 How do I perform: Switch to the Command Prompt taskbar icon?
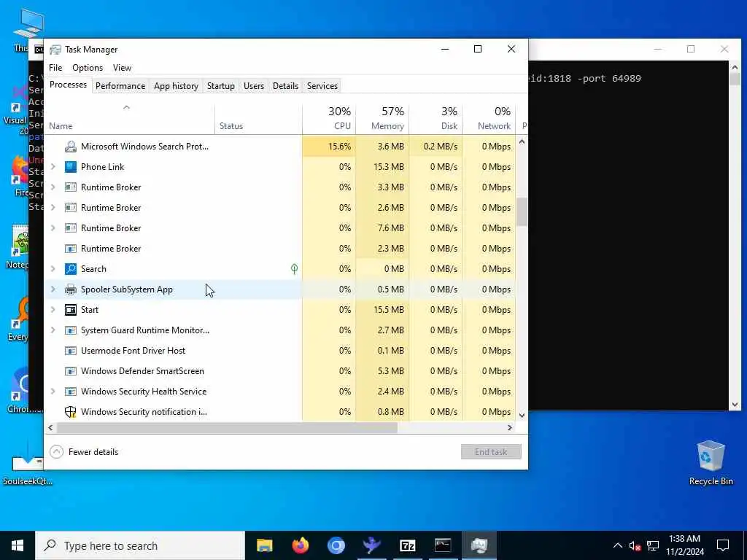(x=443, y=545)
